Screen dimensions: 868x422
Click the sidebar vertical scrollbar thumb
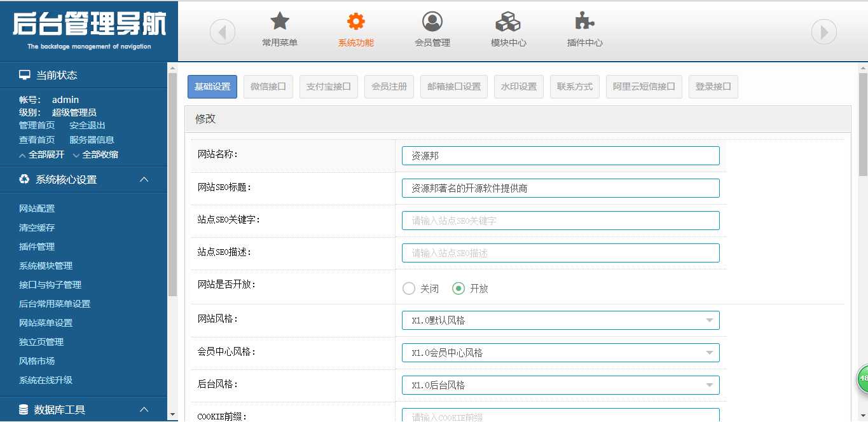pos(172,184)
